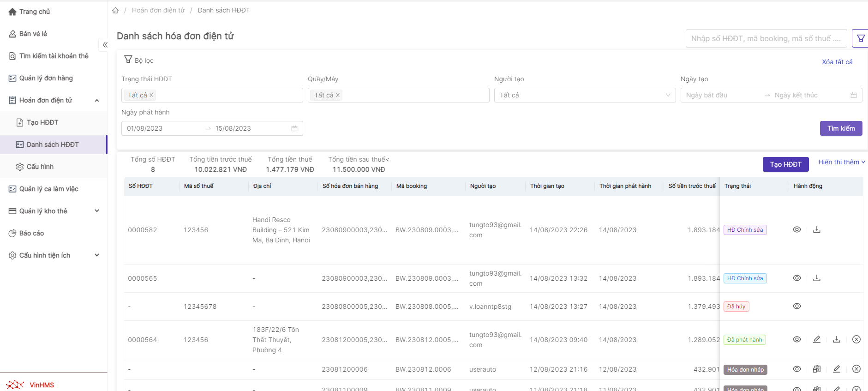The height and width of the screenshot is (391, 868).
Task: Open Tạo HĐĐT in the sidebar
Action: pyautogui.click(x=42, y=122)
